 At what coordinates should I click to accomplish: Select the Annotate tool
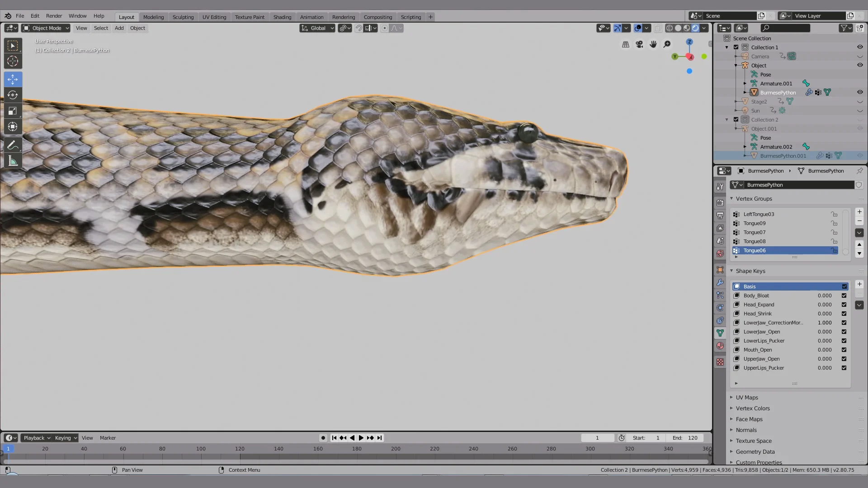tap(13, 145)
